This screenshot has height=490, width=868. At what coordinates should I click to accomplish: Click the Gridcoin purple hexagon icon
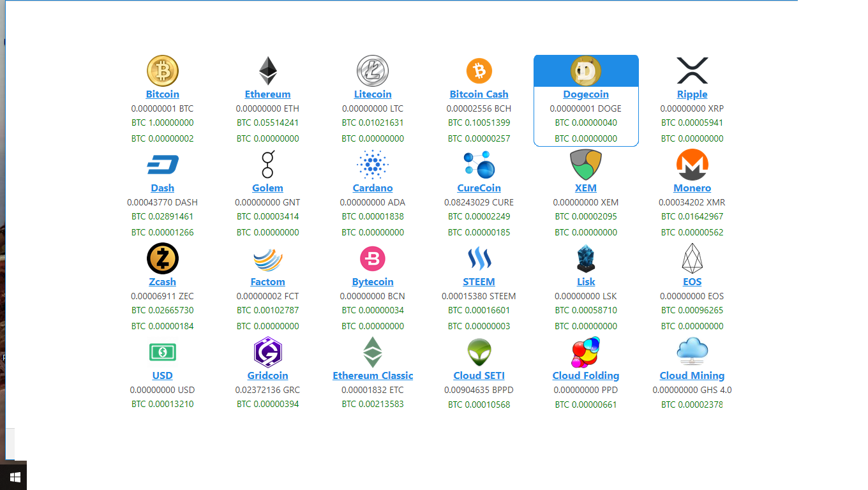(x=267, y=352)
